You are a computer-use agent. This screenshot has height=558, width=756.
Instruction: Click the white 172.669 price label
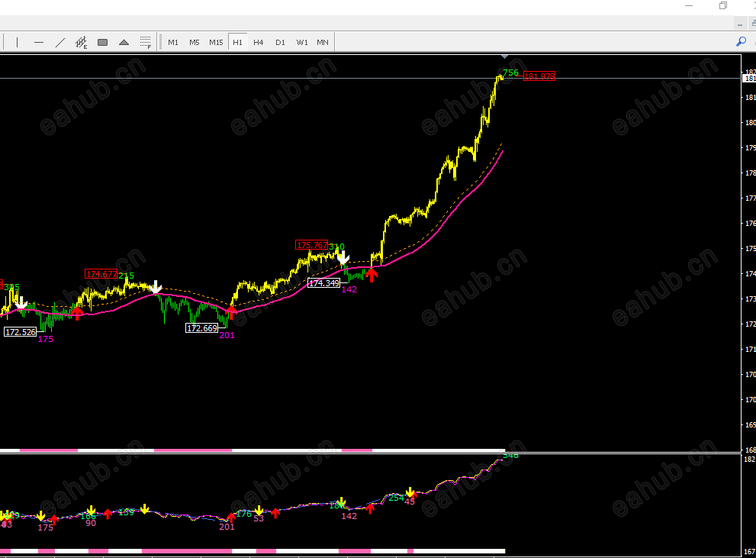pyautogui.click(x=202, y=328)
